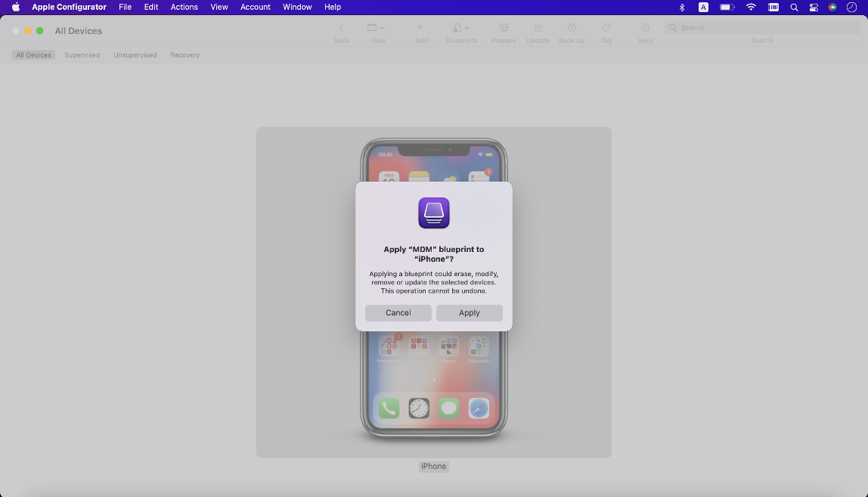The width and height of the screenshot is (868, 497).
Task: Open the Window menu
Action: (x=297, y=8)
